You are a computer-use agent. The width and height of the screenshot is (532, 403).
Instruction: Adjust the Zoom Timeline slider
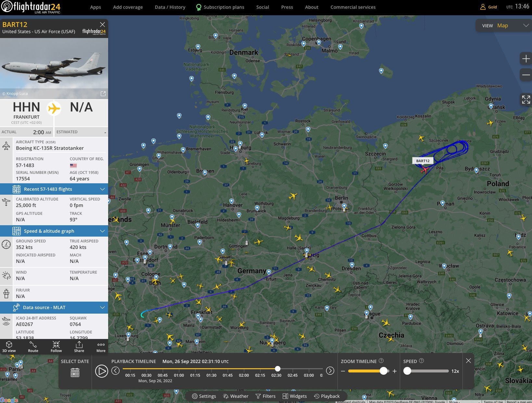pos(384,371)
